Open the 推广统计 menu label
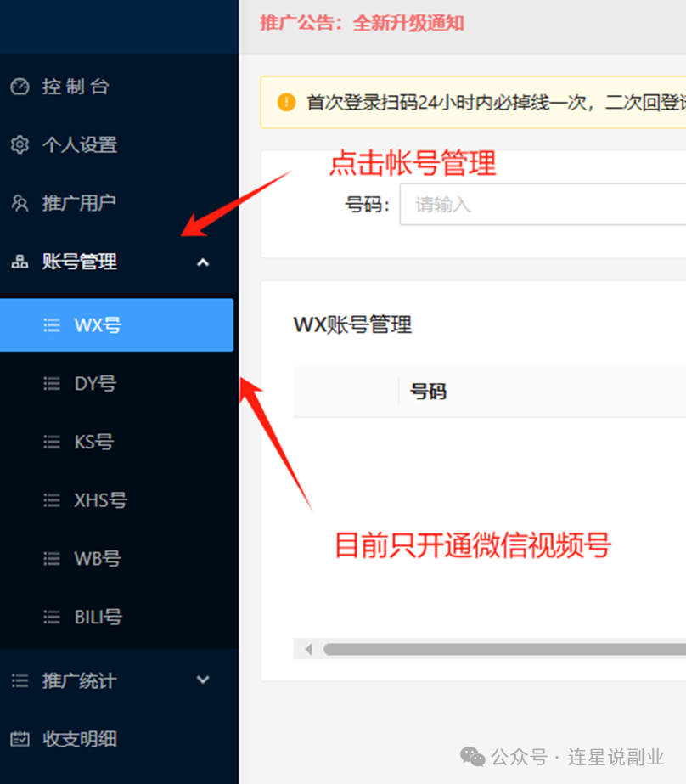 [x=80, y=680]
